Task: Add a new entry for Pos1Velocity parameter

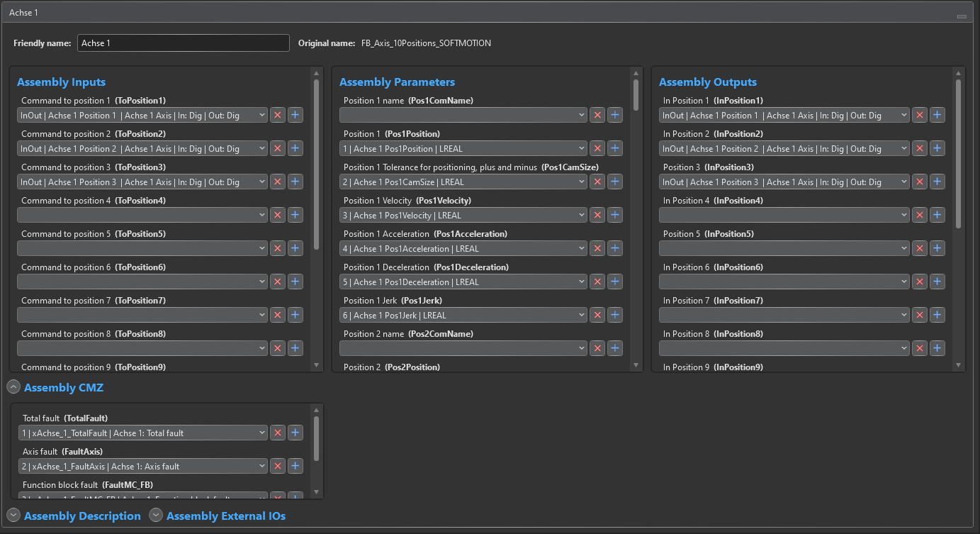Action: click(x=615, y=215)
